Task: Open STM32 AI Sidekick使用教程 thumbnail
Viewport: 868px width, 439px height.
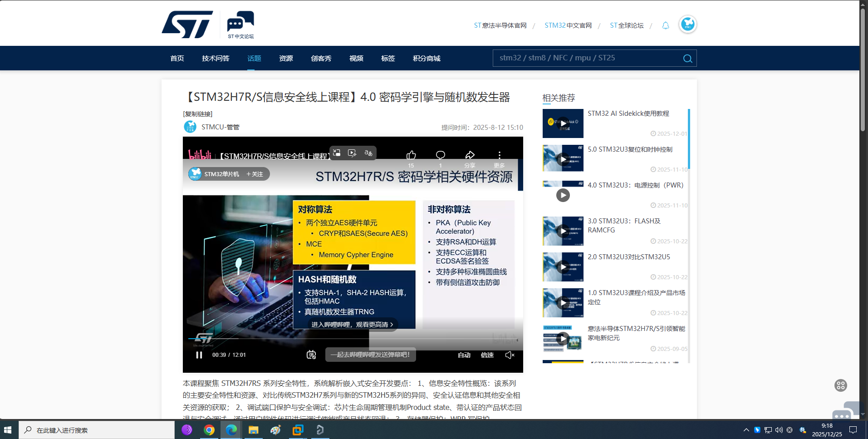Action: 563,123
